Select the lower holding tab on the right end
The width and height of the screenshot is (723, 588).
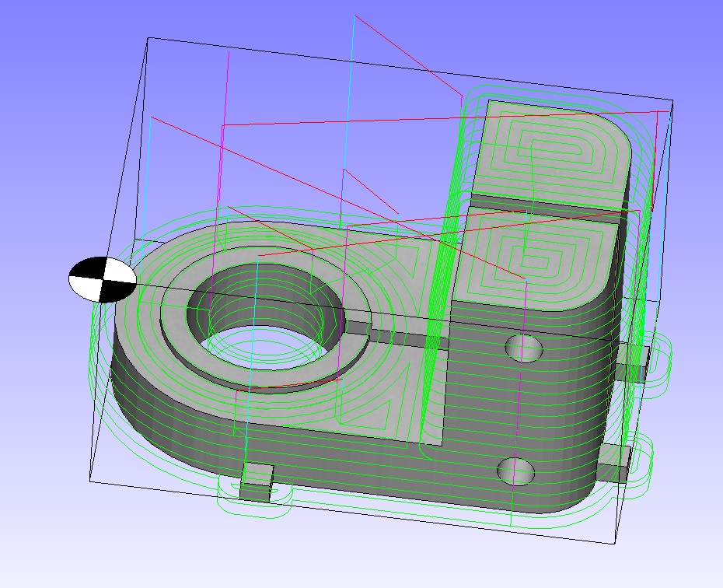[615, 464]
